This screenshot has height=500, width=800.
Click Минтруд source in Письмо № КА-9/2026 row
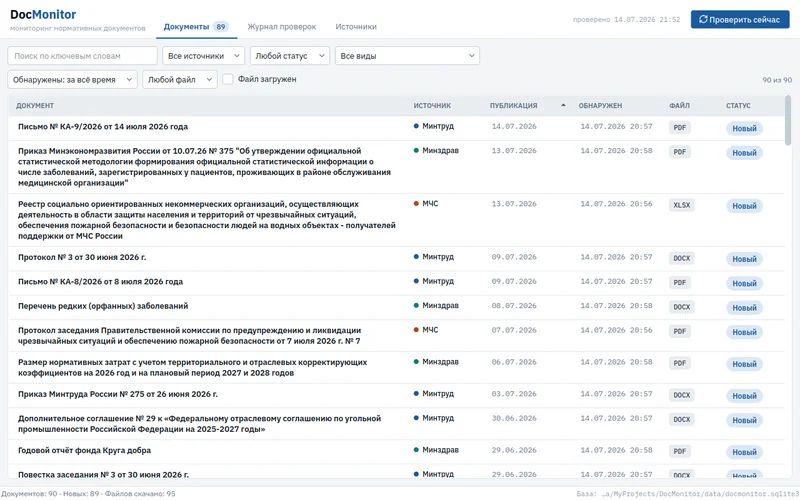pyautogui.click(x=434, y=126)
